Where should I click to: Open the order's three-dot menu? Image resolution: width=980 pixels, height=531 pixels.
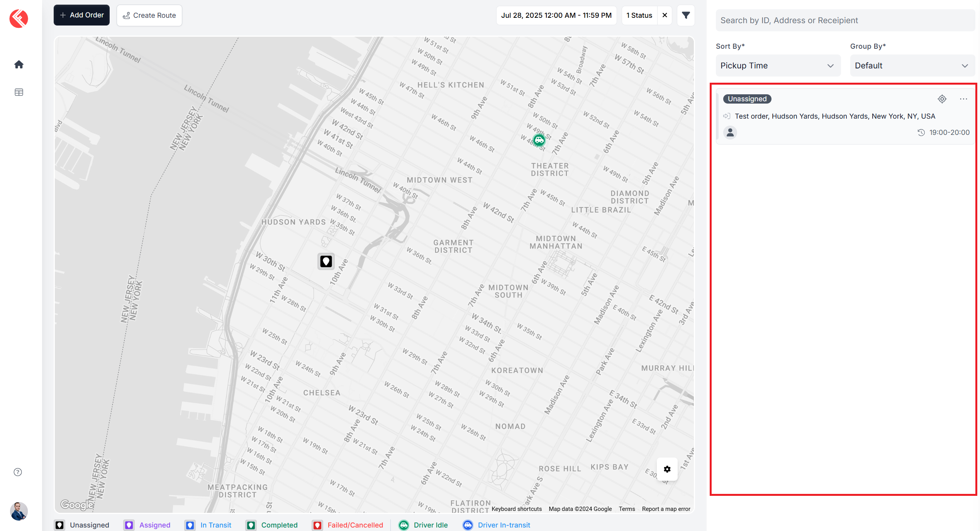tap(963, 99)
